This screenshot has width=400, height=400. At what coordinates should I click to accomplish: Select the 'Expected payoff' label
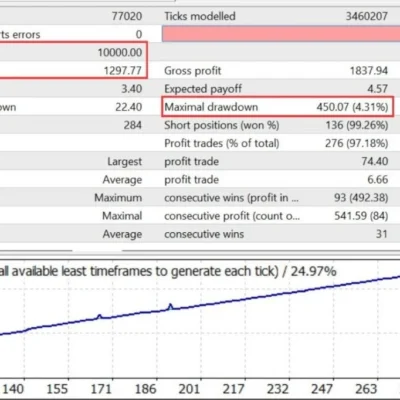point(203,89)
